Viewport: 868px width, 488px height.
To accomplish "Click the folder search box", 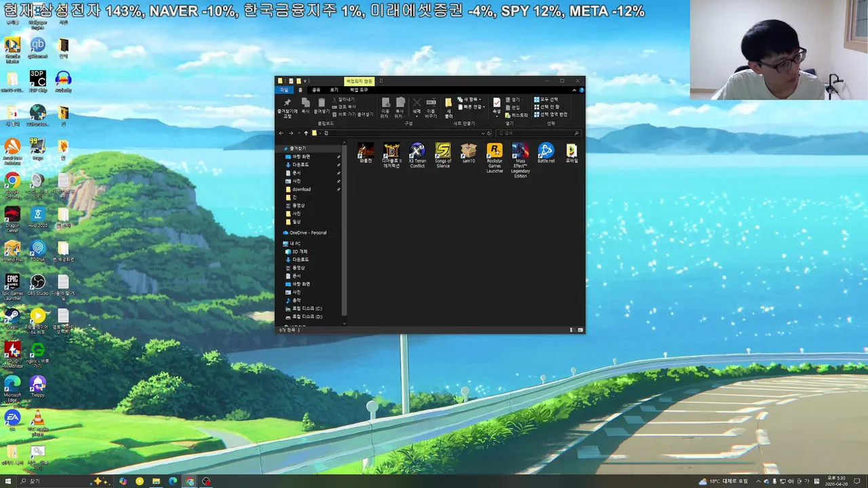I will pos(538,133).
